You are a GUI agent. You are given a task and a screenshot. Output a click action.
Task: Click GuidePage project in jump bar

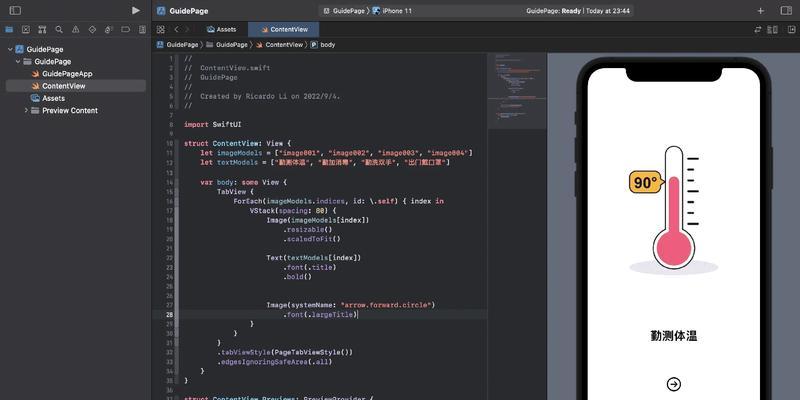(x=178, y=45)
